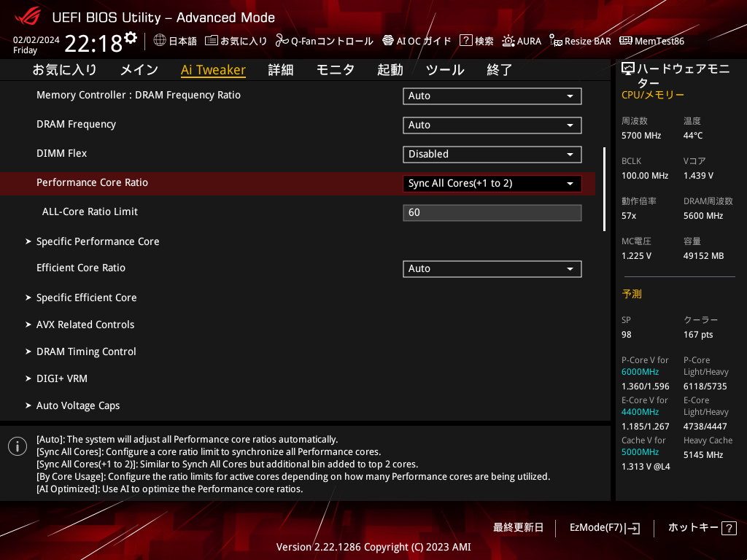Click the globe language icon
This screenshot has height=560, width=747.
click(x=160, y=41)
